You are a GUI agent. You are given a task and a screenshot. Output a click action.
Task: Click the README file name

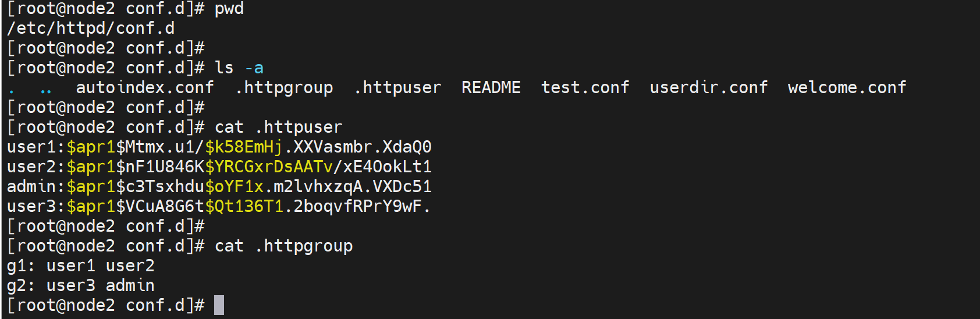point(491,88)
